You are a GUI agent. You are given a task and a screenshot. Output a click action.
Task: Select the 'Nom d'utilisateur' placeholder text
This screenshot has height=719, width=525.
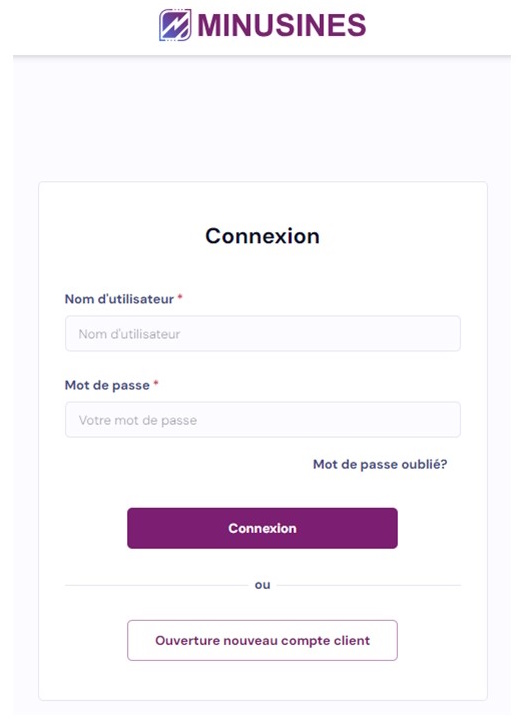(129, 334)
